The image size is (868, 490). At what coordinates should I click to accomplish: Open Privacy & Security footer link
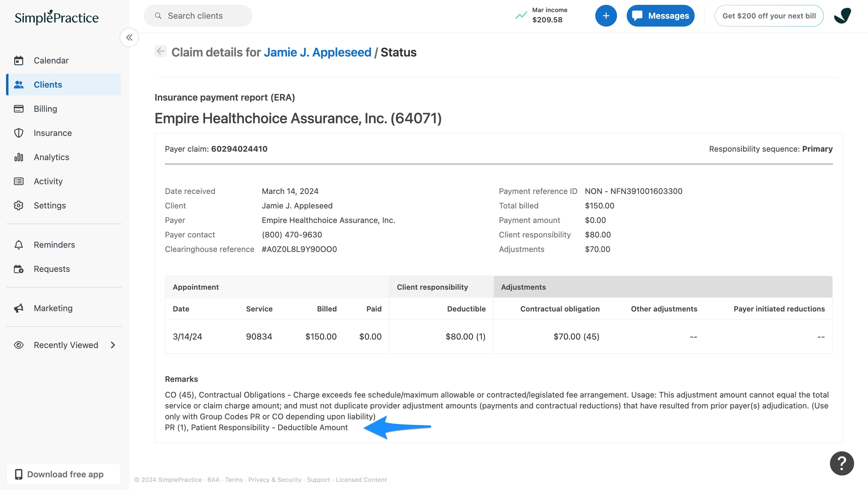pos(275,479)
